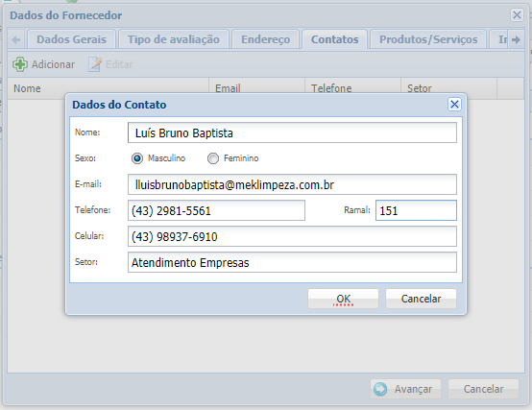Viewport: 532px width, 410px height.
Task: Click the Celular number field
Action: point(292,236)
